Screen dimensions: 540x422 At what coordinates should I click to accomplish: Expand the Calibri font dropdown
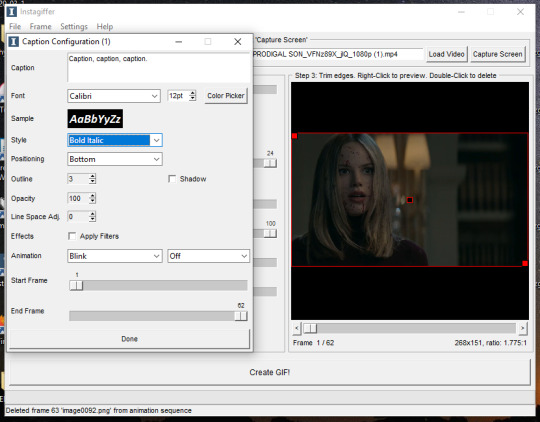[x=155, y=96]
